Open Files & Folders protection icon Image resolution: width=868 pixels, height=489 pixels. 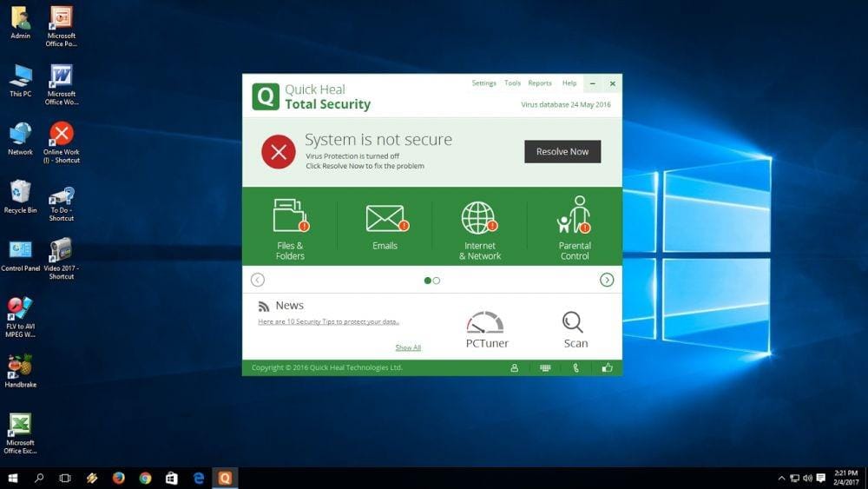coord(290,217)
